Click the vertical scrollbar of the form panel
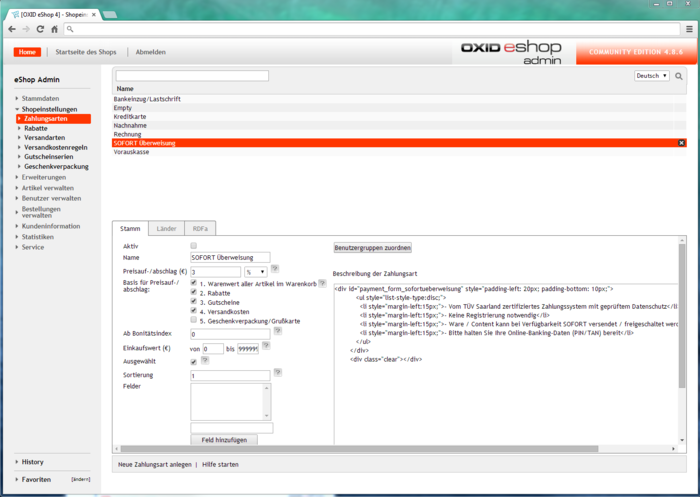 pos(682,316)
